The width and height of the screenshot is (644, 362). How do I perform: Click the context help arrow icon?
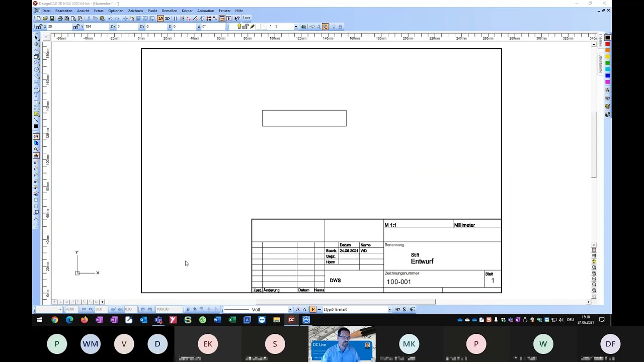[237, 19]
